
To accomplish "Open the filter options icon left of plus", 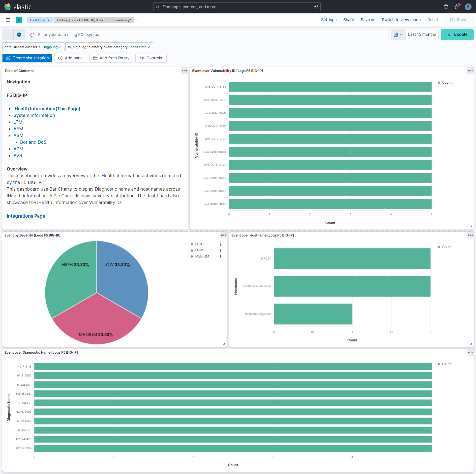I will click(x=7, y=34).
